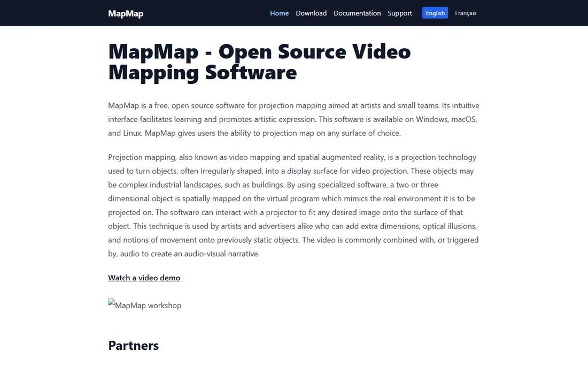Click the paragraph starting 'MapMap is a free, open source'
This screenshot has height=368, width=588.
point(294,119)
